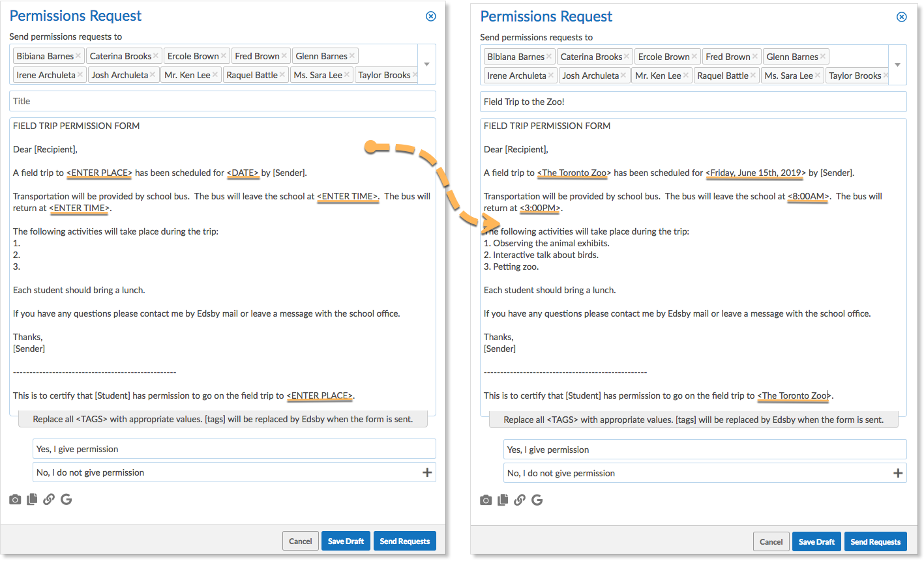Click <ENTER TIME> after 'return at'
This screenshot has height=561, width=924.
pyautogui.click(x=80, y=208)
